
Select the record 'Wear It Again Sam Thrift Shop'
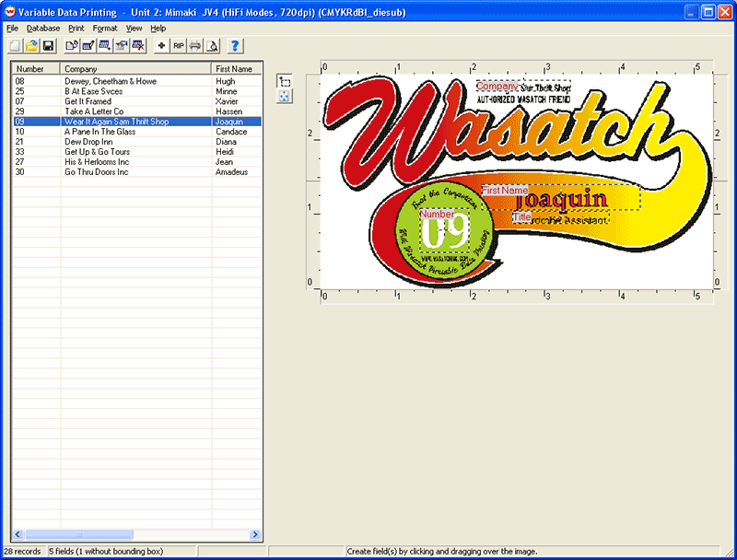pos(137,122)
